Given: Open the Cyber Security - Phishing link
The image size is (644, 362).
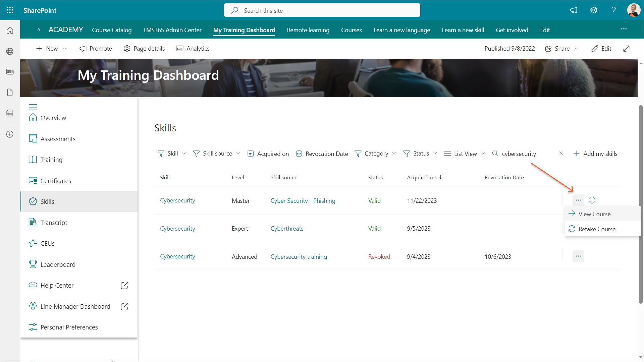Looking at the screenshot, I should click(x=303, y=200).
